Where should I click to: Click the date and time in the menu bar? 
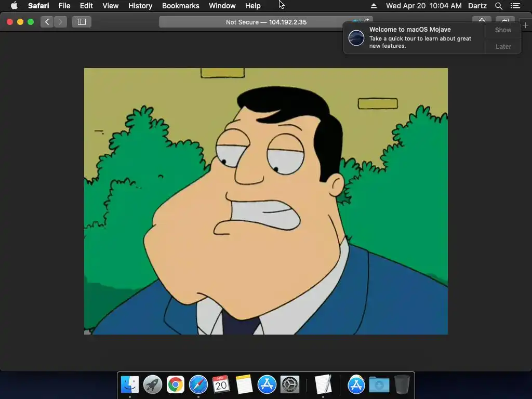[424, 6]
